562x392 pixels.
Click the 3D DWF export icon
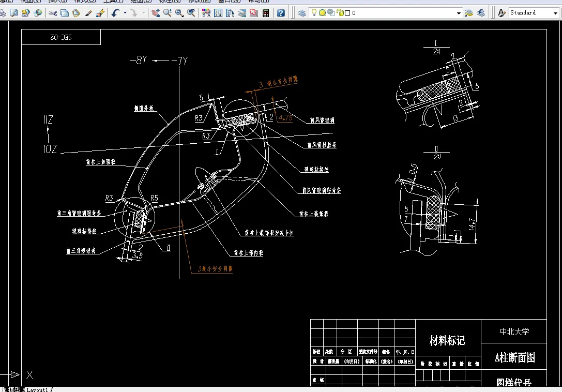38,13
